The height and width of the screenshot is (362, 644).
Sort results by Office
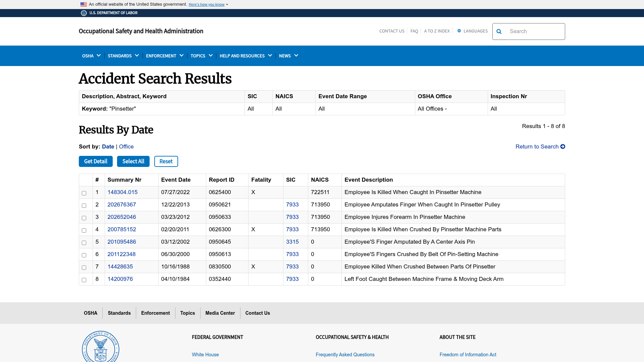(x=126, y=146)
